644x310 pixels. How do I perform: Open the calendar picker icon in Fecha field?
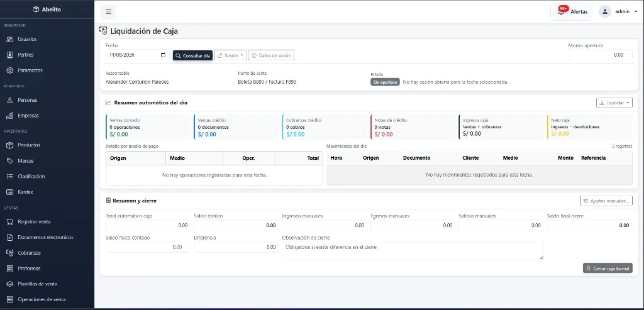click(163, 55)
